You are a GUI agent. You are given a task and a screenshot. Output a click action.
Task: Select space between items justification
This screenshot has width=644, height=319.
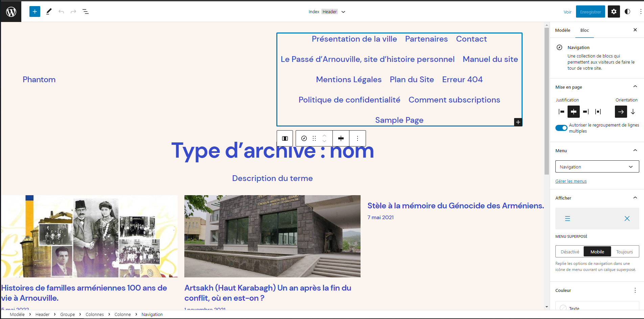598,112
